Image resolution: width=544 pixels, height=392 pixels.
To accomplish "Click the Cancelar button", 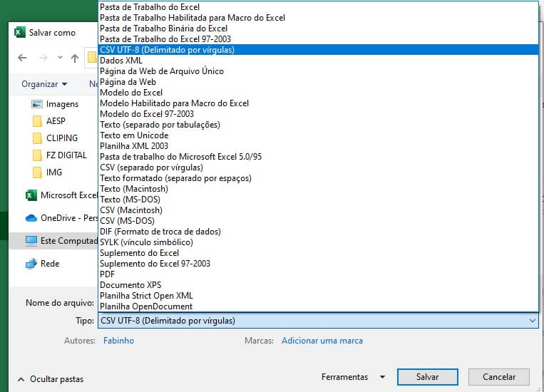I will 499,377.
